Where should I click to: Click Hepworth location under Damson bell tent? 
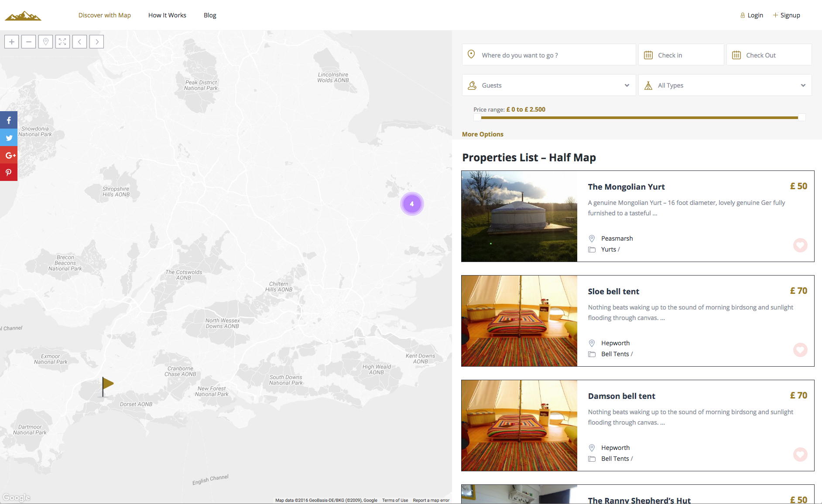pyautogui.click(x=615, y=448)
